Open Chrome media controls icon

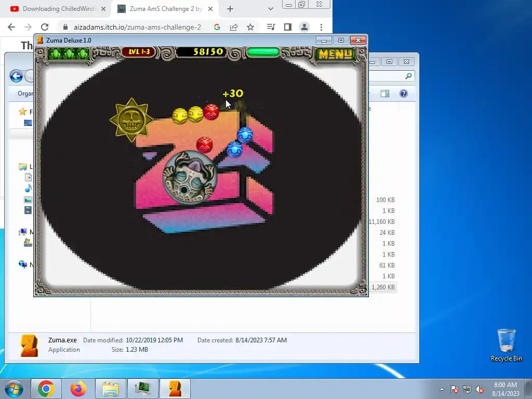point(271,27)
